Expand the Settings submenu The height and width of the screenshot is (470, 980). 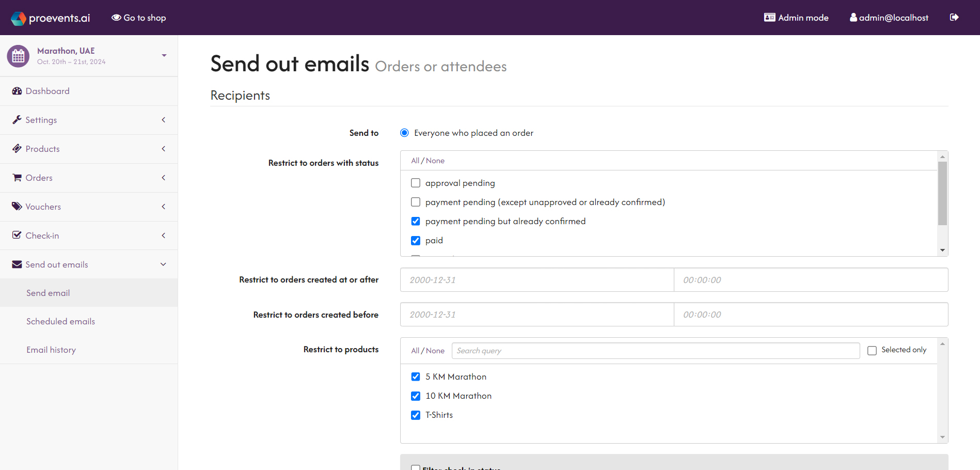coord(163,119)
